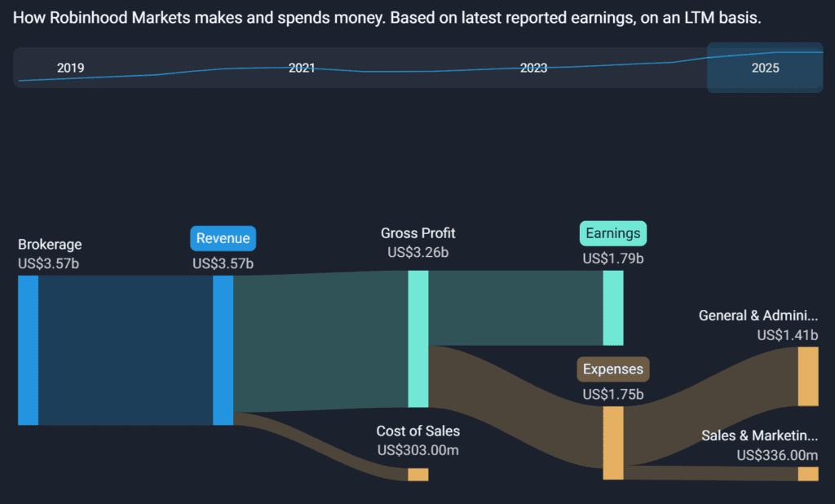
Task: Click the brown Expenses label badge
Action: coord(613,369)
